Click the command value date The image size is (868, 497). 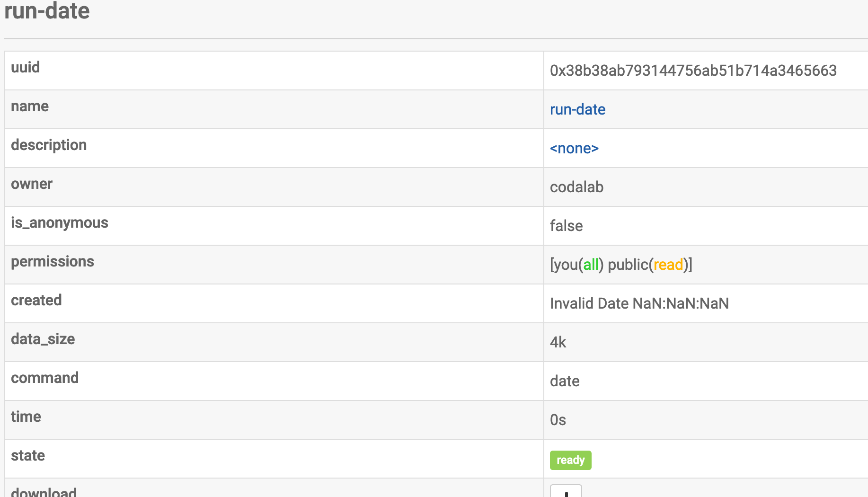pos(565,381)
